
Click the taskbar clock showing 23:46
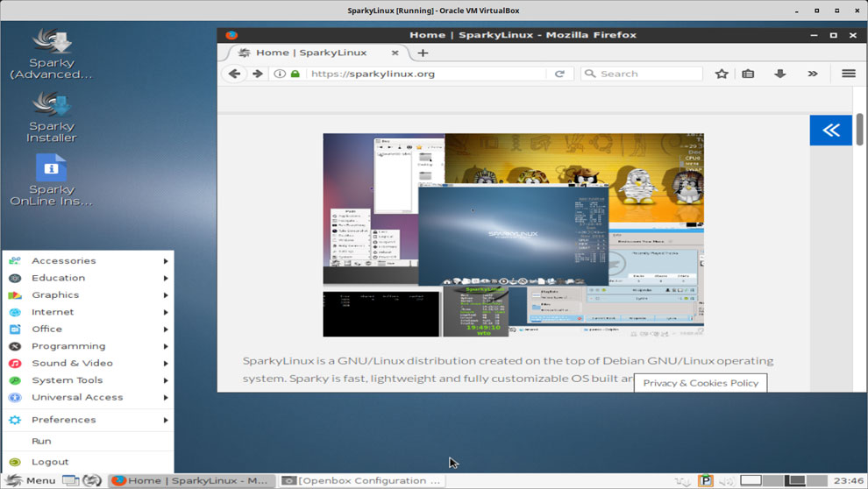coord(848,481)
